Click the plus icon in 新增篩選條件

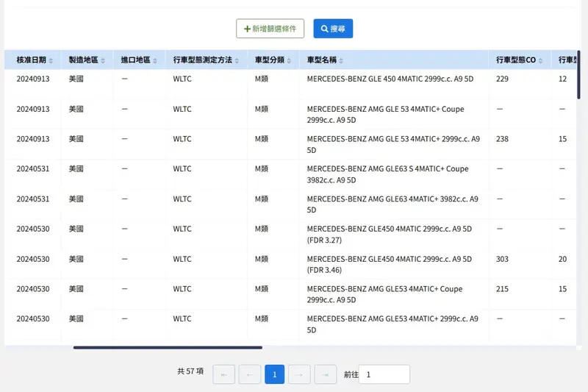pos(247,29)
